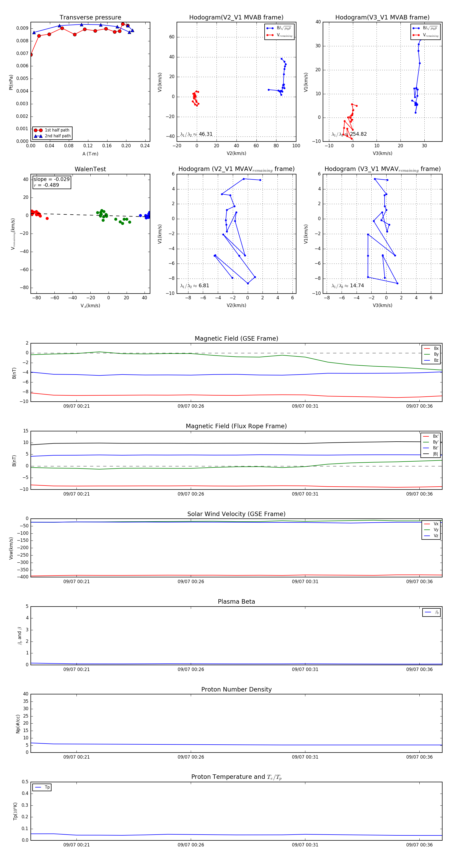Click the red Bx line in GSE magnetic field plot
Viewport: 473px width, 868px height.
point(236,395)
